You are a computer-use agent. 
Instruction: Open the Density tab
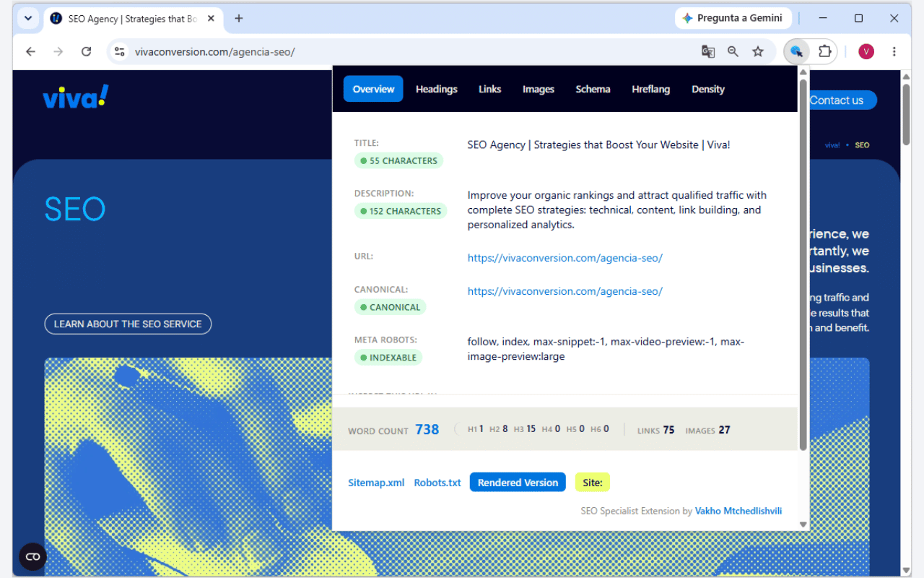708,89
